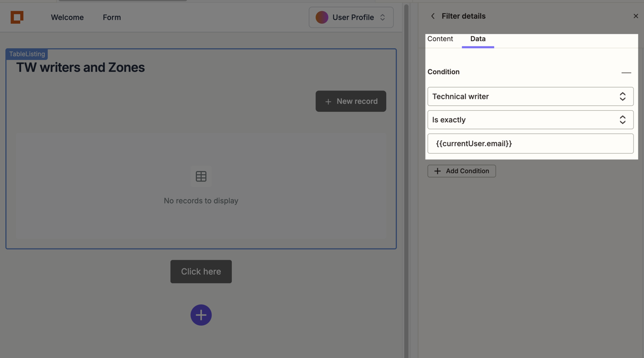Screen dimensions: 644x358
Task: Click the TW writers and Zones heading
Action: [80, 68]
